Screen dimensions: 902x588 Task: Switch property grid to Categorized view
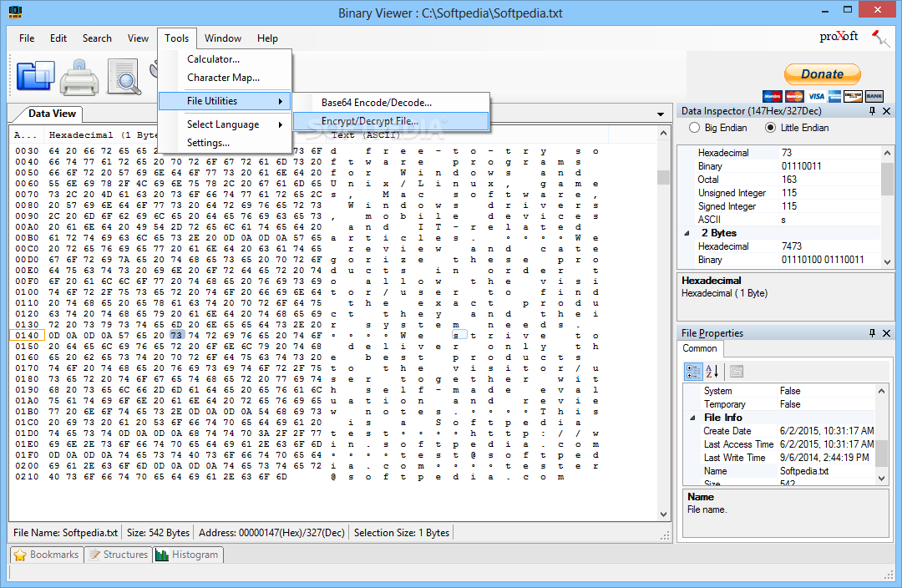point(693,371)
